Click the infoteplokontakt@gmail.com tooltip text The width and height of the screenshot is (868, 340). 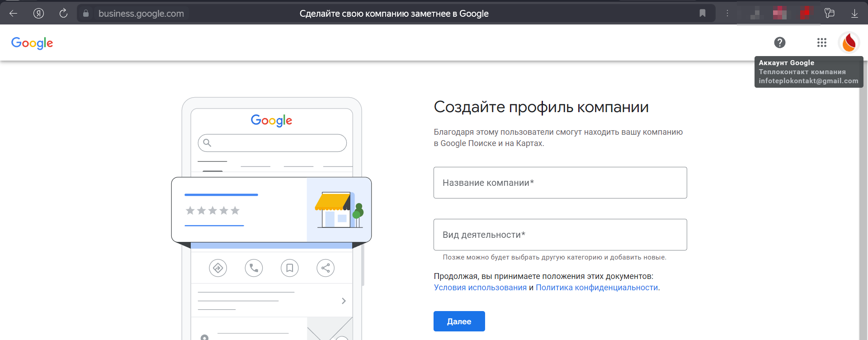pos(808,81)
